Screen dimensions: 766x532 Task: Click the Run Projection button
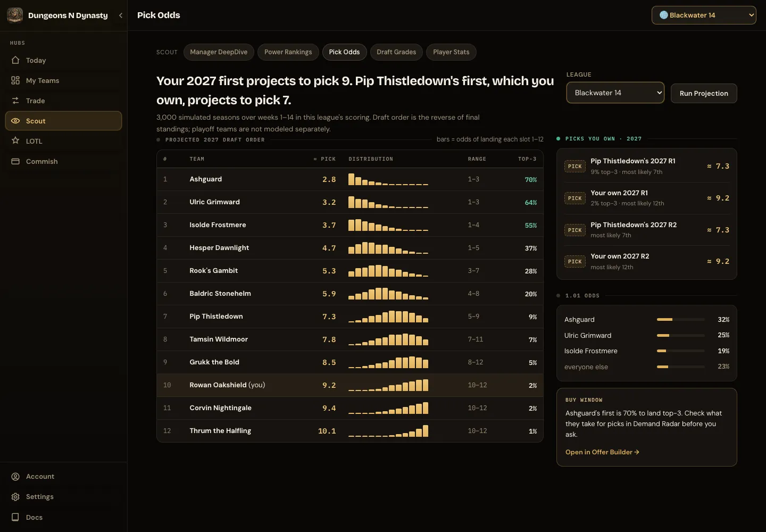704,93
